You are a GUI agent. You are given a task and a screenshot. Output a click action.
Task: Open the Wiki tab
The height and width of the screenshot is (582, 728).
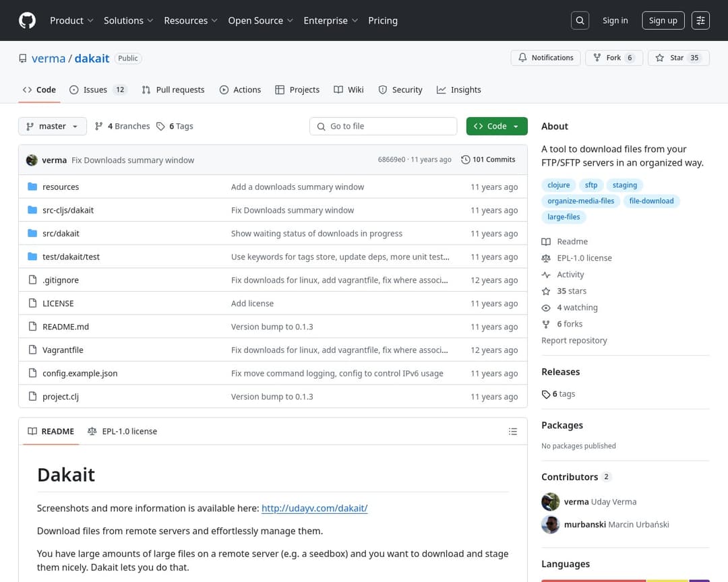pos(348,90)
